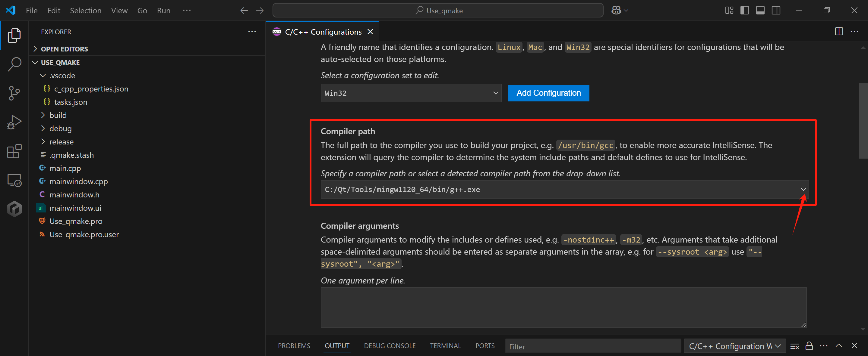
Task: Navigate back using the back arrow
Action: point(244,11)
